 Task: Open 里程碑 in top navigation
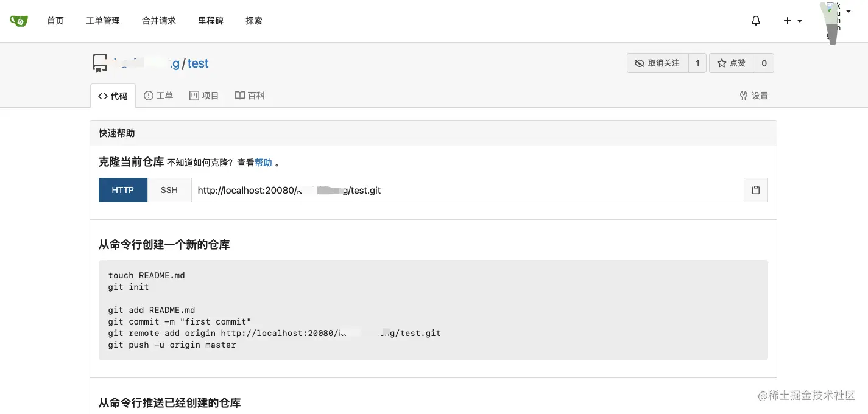[x=211, y=21]
